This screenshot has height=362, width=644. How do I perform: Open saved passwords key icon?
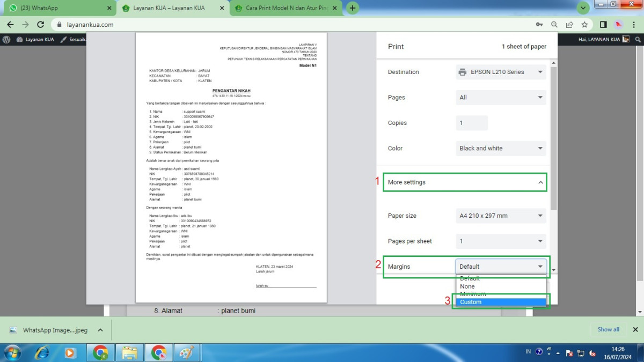[x=539, y=25]
